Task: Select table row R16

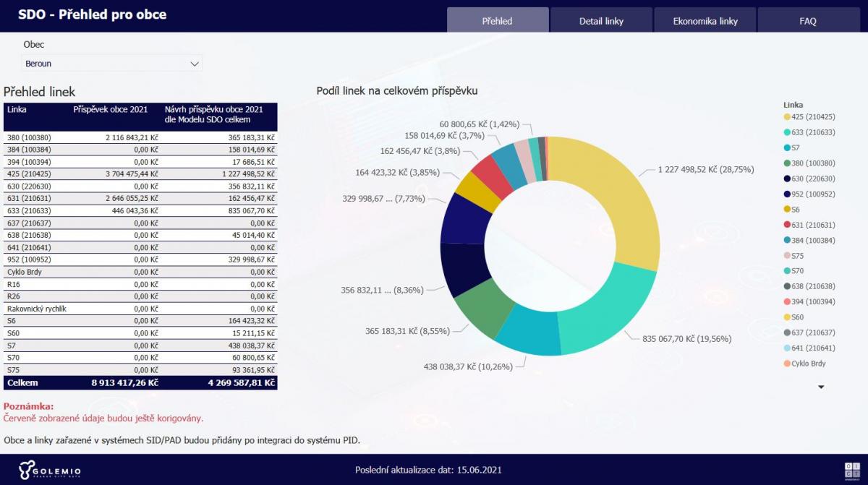Action: pyautogui.click(x=140, y=285)
